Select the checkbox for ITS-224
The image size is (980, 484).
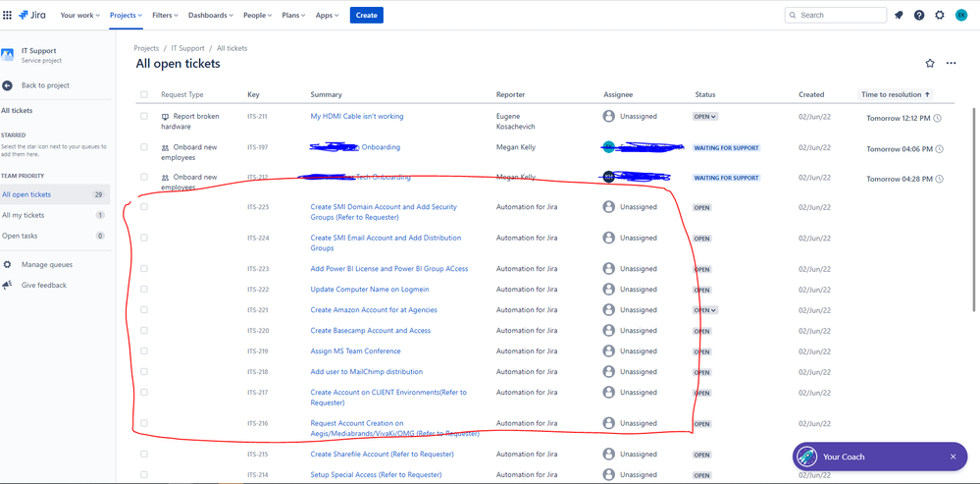144,238
